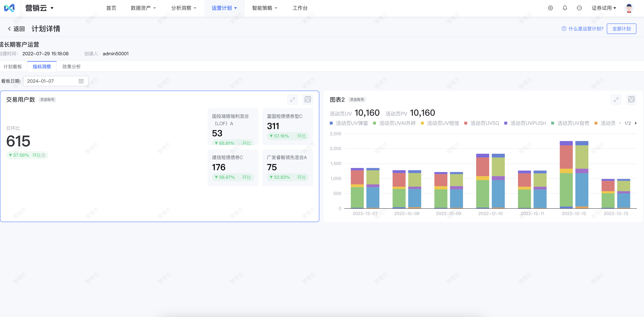This screenshot has width=644, height=317.
Task: Expand the 数据资产 menu
Action: 143,8
